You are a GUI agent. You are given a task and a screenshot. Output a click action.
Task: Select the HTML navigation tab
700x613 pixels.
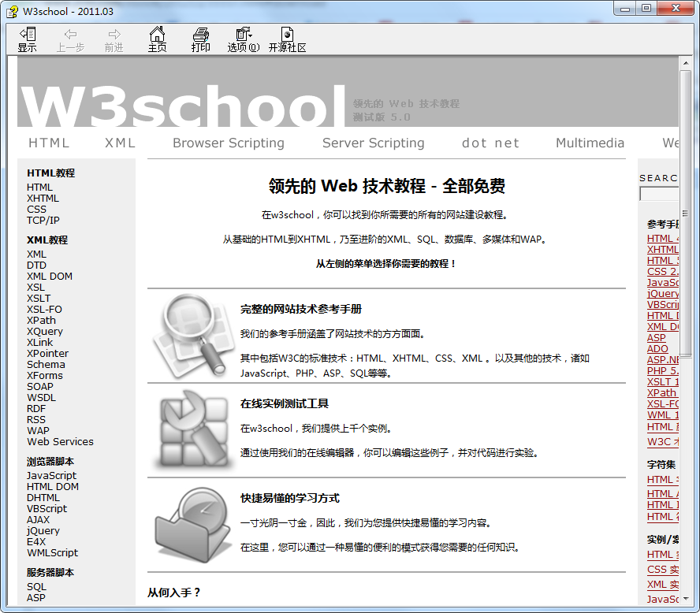[49, 143]
